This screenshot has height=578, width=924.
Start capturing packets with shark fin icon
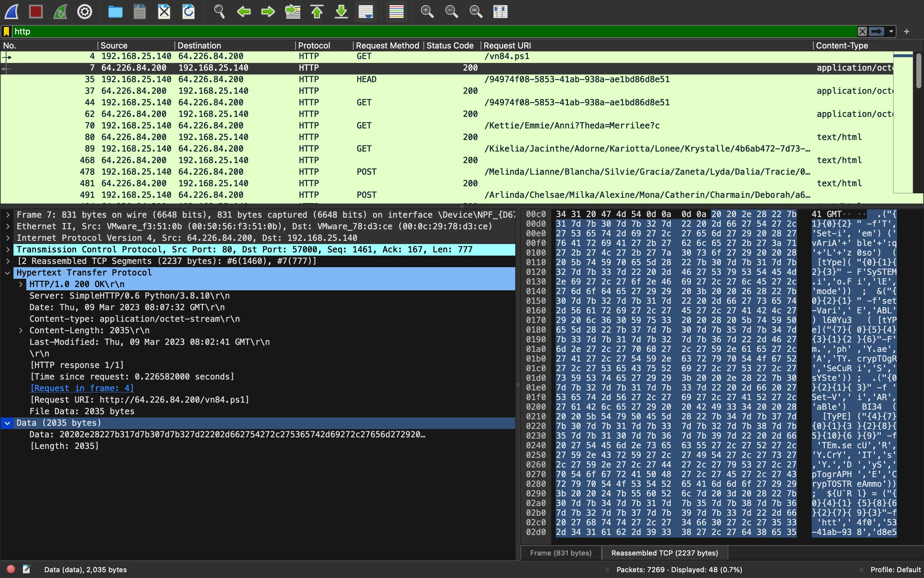click(x=12, y=12)
